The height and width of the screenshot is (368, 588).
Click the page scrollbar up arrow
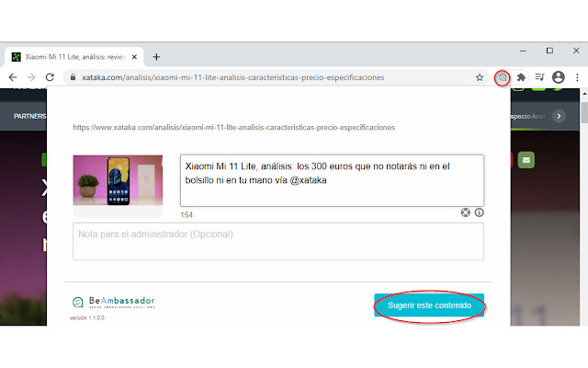pyautogui.click(x=584, y=93)
